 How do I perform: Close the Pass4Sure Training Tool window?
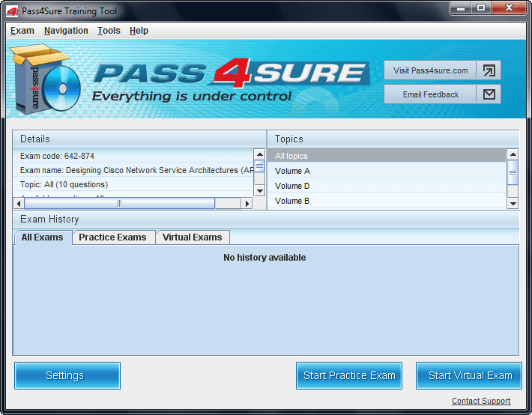[x=509, y=8]
